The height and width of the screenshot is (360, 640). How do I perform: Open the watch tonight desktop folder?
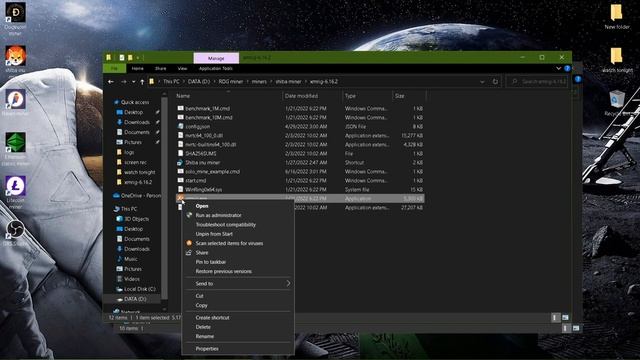617,56
